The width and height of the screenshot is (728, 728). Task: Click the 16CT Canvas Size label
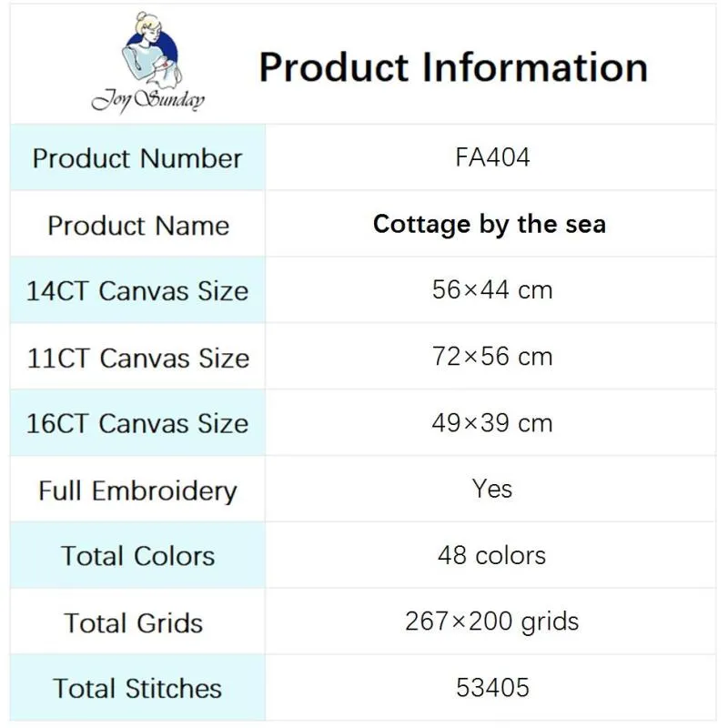[137, 423]
